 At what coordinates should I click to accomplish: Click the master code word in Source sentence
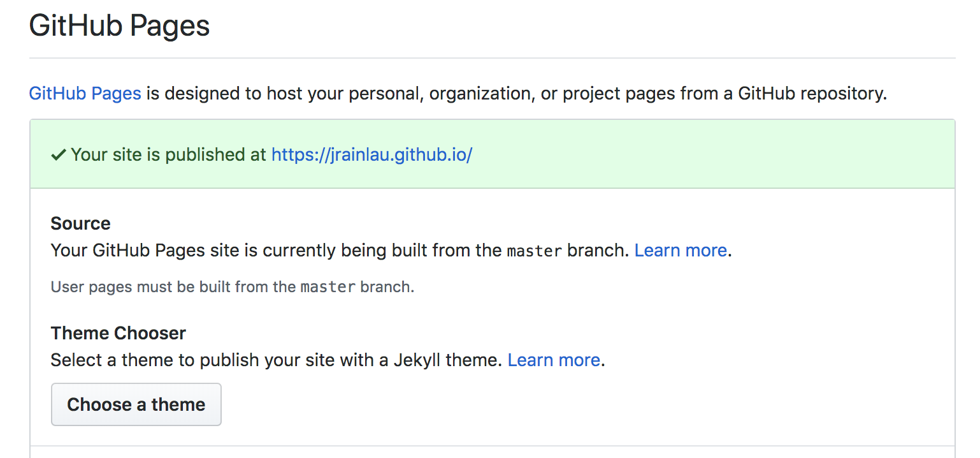pyautogui.click(x=534, y=251)
